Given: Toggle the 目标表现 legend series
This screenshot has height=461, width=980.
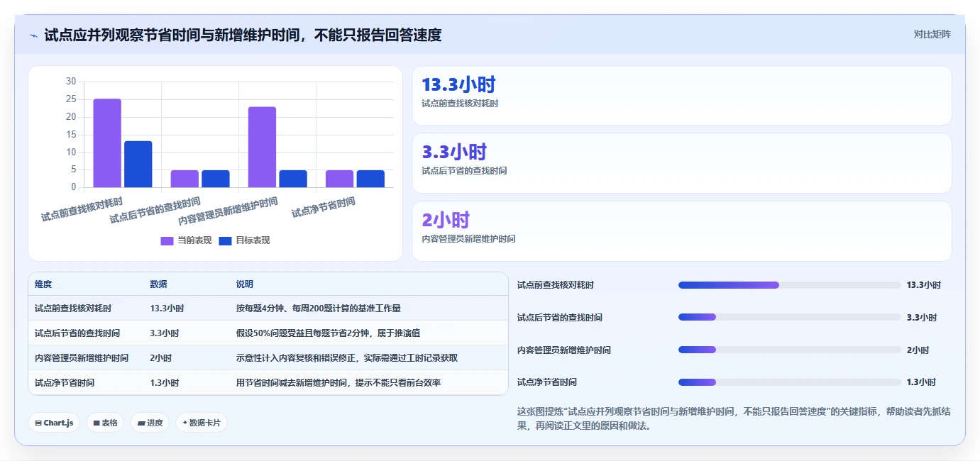Looking at the screenshot, I should click(x=244, y=240).
